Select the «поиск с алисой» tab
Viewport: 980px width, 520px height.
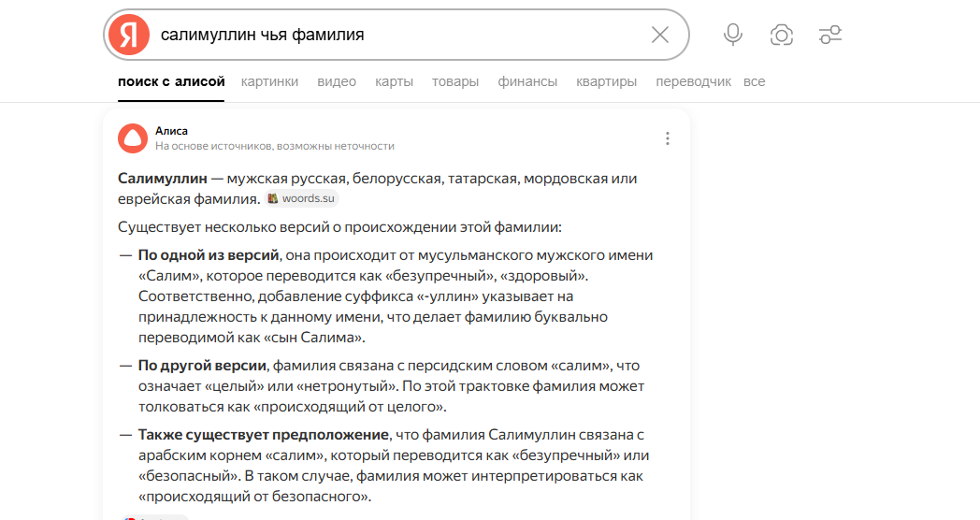(x=171, y=81)
